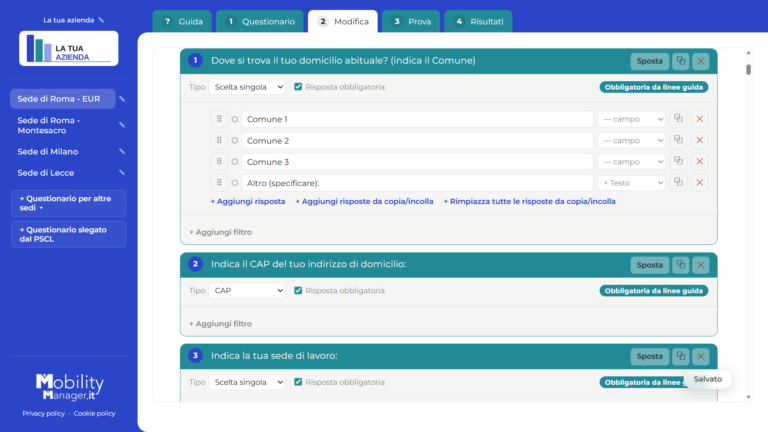Viewport: 768px width, 432px height.
Task: Delete question 2 with the X icon
Action: 701,265
